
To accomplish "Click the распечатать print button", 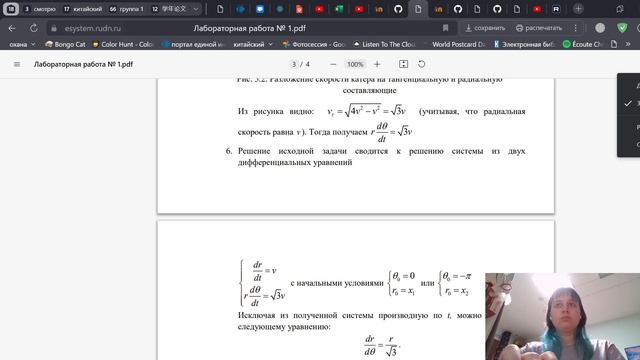I will point(539,28).
